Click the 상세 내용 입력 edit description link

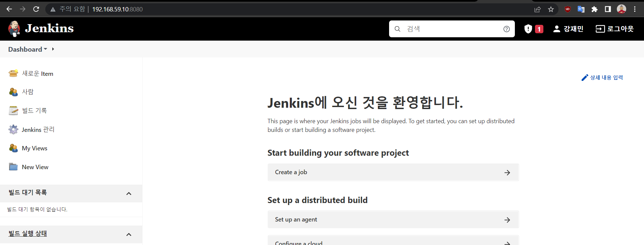coord(602,78)
